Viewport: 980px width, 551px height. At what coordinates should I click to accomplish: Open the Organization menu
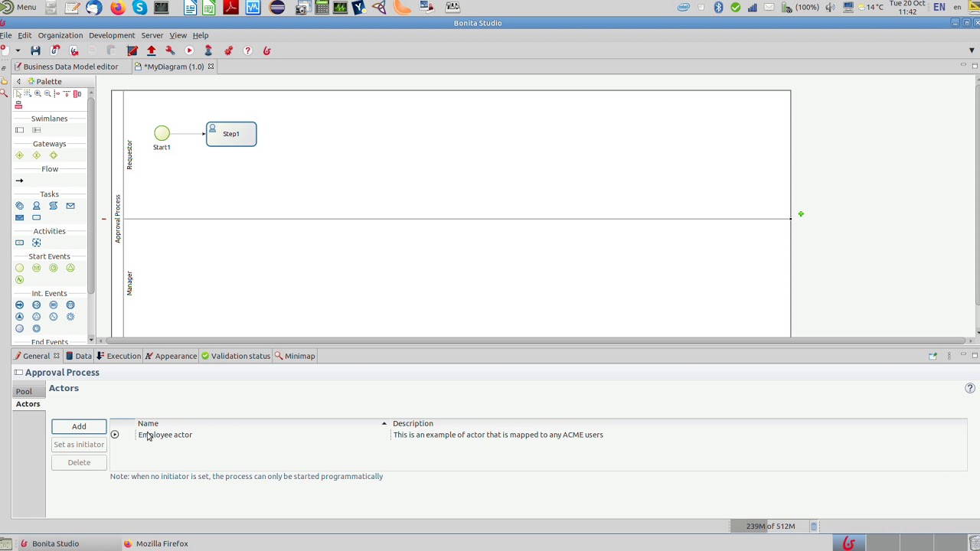(x=60, y=35)
